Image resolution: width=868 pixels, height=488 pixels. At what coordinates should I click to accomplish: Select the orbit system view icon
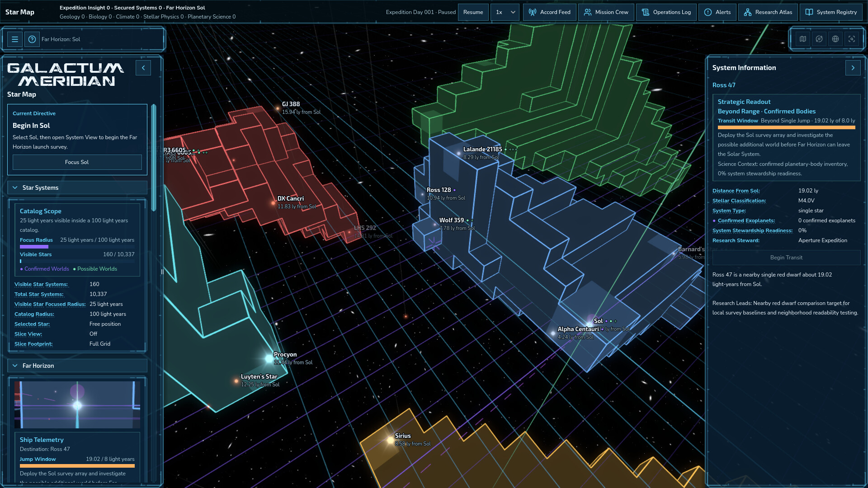click(x=819, y=39)
